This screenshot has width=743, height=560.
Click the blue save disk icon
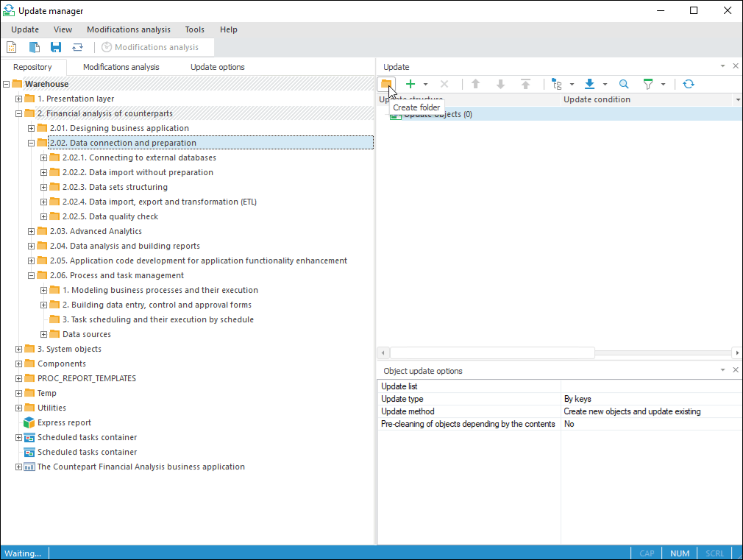[x=56, y=47]
